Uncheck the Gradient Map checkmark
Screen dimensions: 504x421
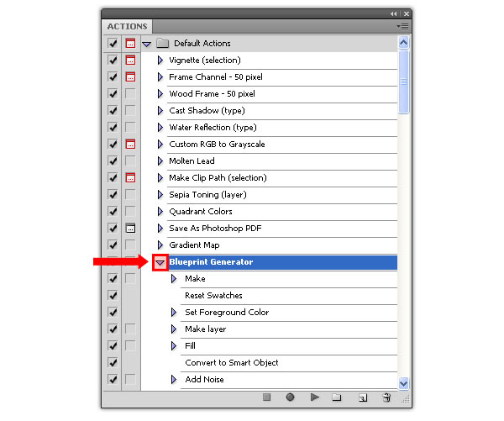click(x=113, y=245)
